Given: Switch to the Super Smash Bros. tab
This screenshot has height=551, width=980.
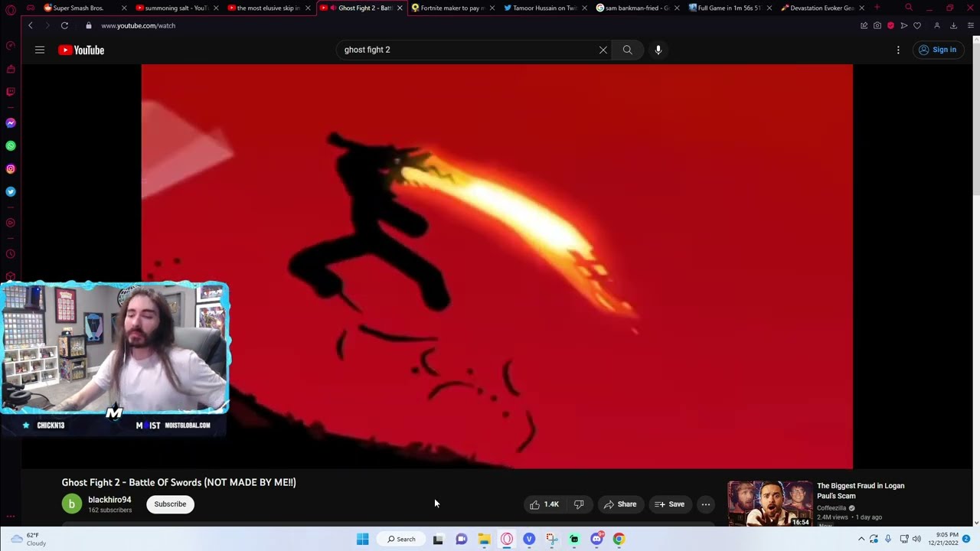Looking at the screenshot, I should 78,8.
